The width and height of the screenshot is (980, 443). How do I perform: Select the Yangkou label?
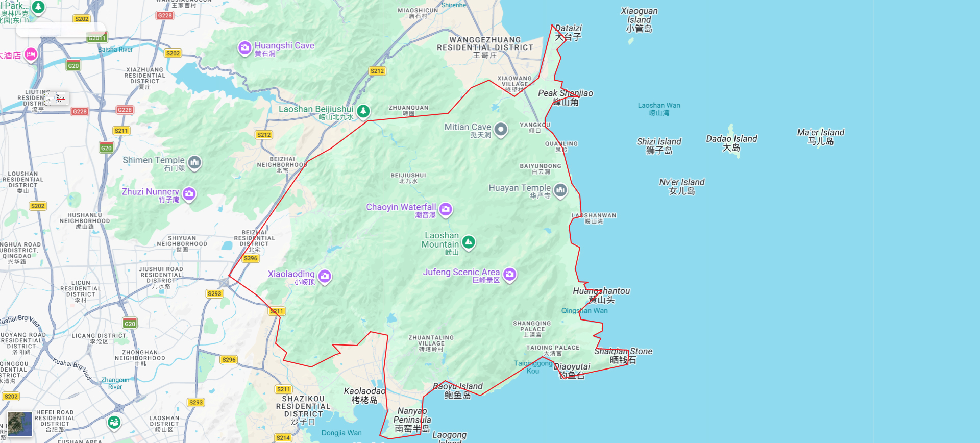pos(535,128)
